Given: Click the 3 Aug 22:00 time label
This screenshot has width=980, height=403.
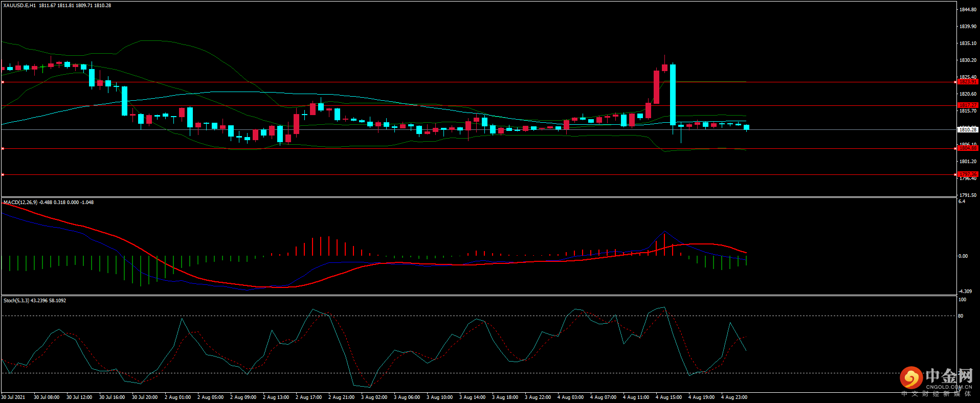Looking at the screenshot, I should point(538,397).
